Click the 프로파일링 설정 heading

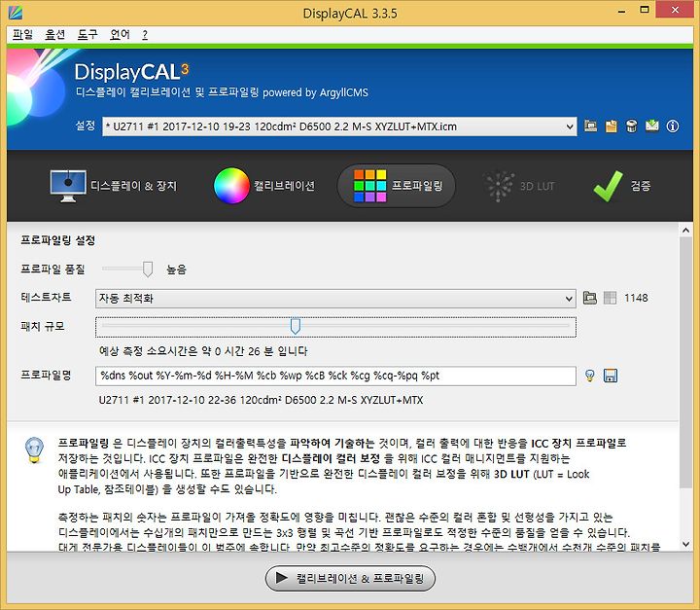pyautogui.click(x=58, y=240)
